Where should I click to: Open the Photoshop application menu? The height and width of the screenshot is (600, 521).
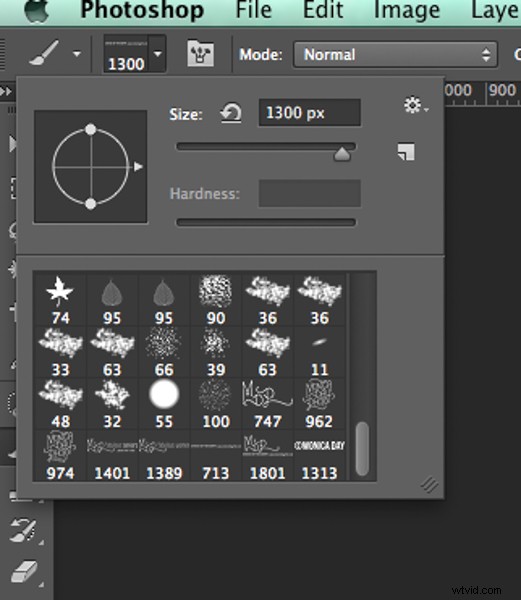[142, 10]
